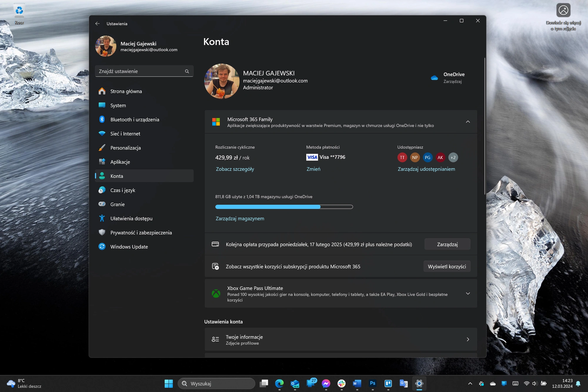Screen dimensions: 588x392
Task: Click the large profile photo in Konta
Action: (222, 81)
